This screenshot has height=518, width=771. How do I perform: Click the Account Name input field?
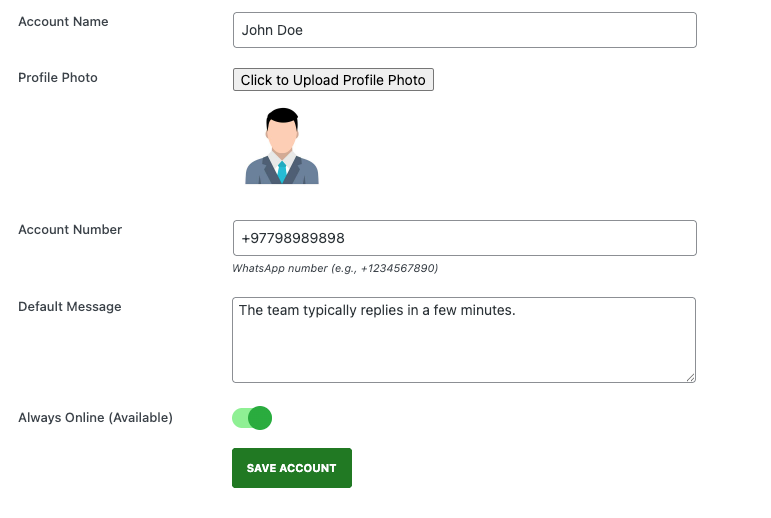point(465,30)
